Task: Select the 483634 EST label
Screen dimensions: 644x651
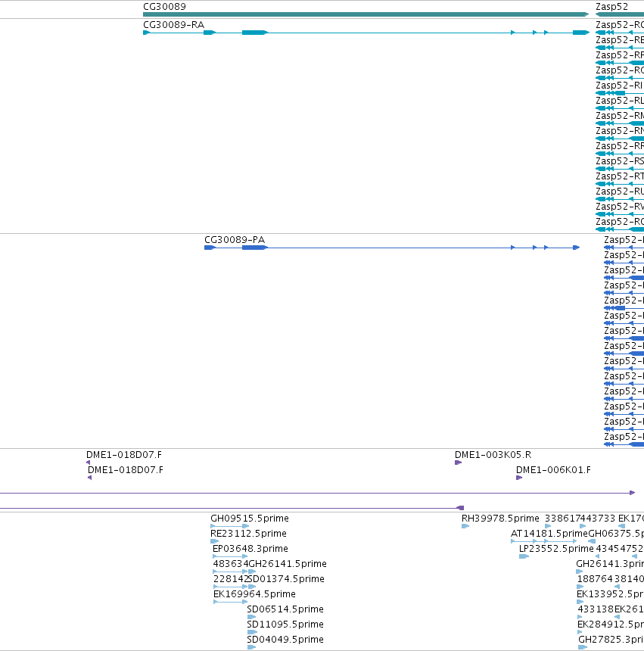Action: click(x=230, y=564)
